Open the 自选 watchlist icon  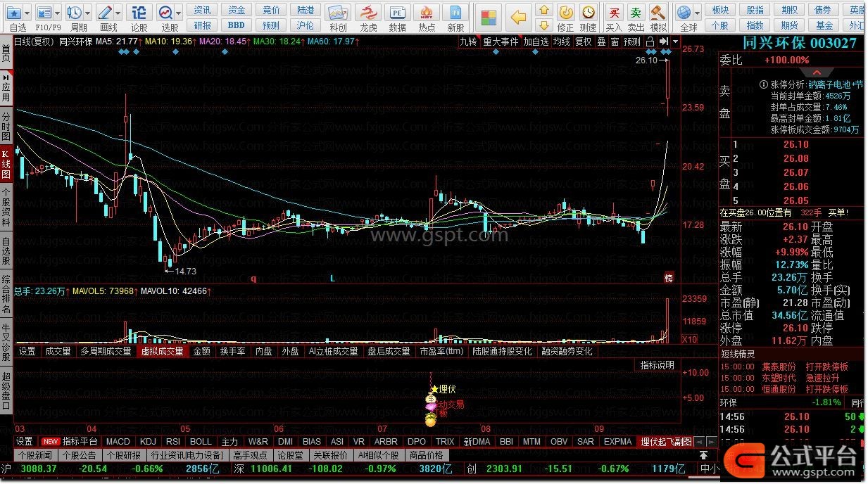tap(13, 13)
